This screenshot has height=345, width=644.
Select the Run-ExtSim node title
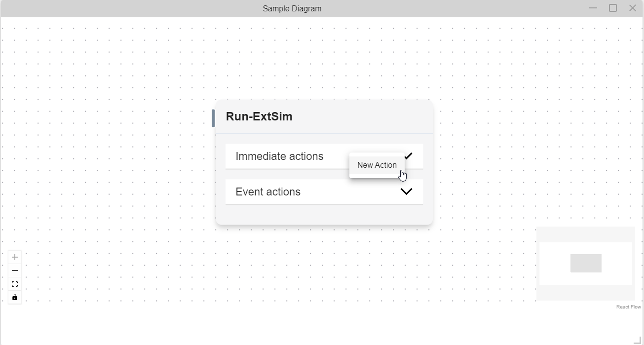pos(259,116)
